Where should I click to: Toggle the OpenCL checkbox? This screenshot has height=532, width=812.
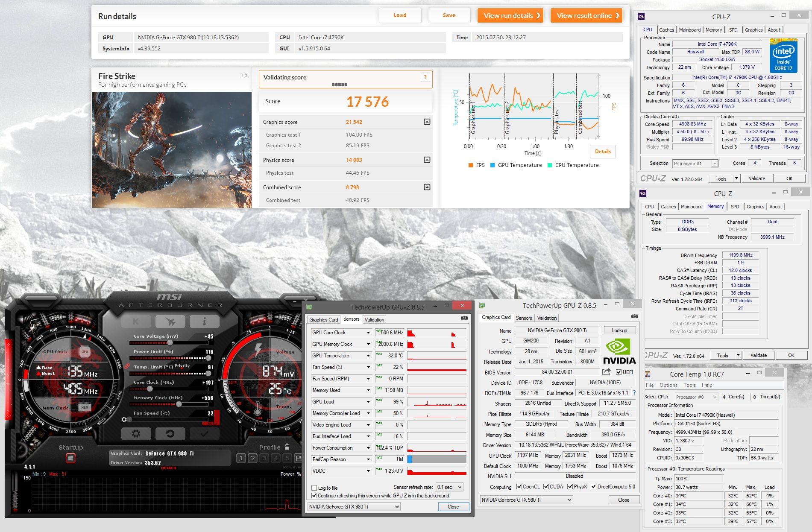tap(519, 486)
